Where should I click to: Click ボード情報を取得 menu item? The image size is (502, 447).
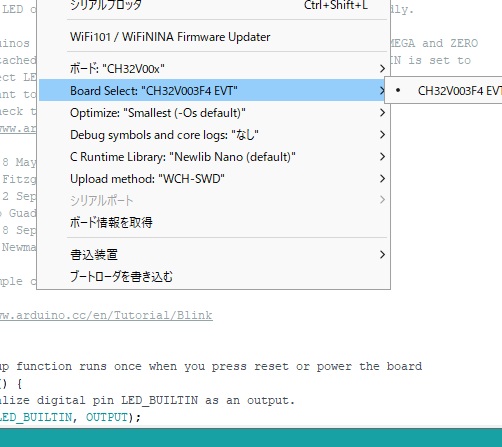coord(213,222)
